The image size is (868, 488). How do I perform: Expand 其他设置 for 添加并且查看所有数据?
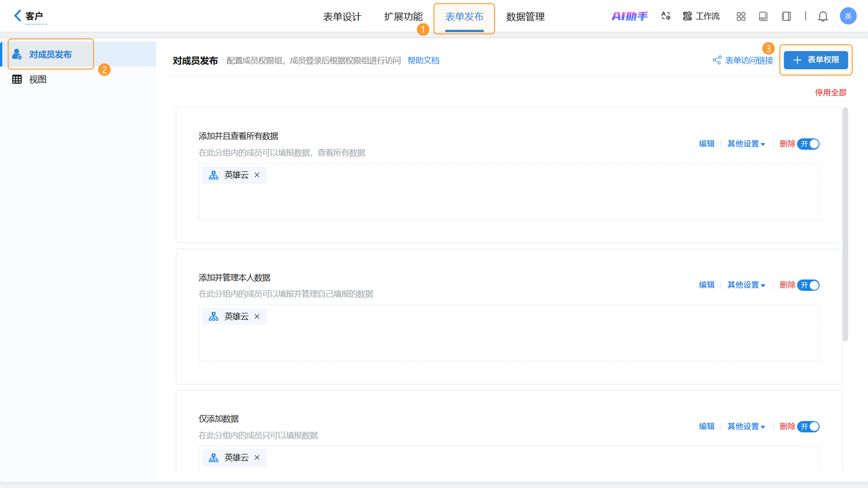[x=746, y=144]
